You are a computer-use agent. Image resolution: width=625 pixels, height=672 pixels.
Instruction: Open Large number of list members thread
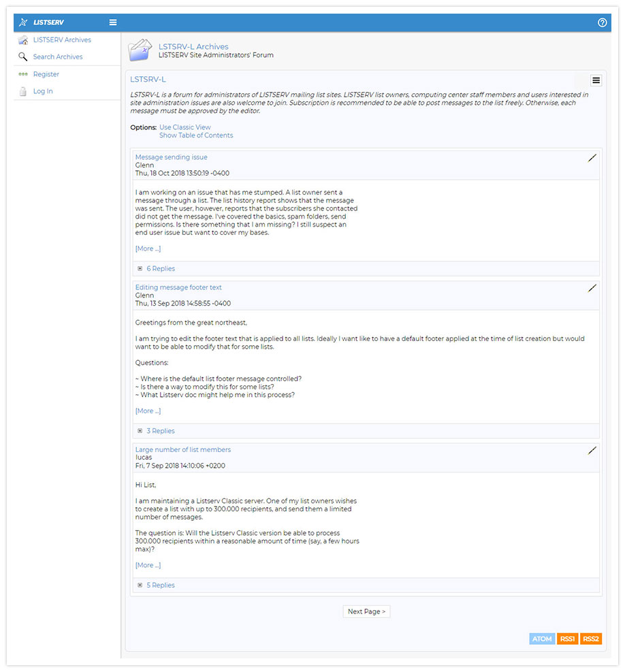click(183, 449)
